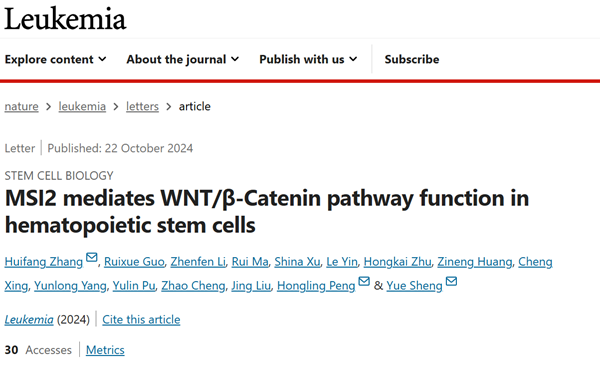Go to the nature breadcrumb link
The width and height of the screenshot is (600, 367).
[21, 106]
